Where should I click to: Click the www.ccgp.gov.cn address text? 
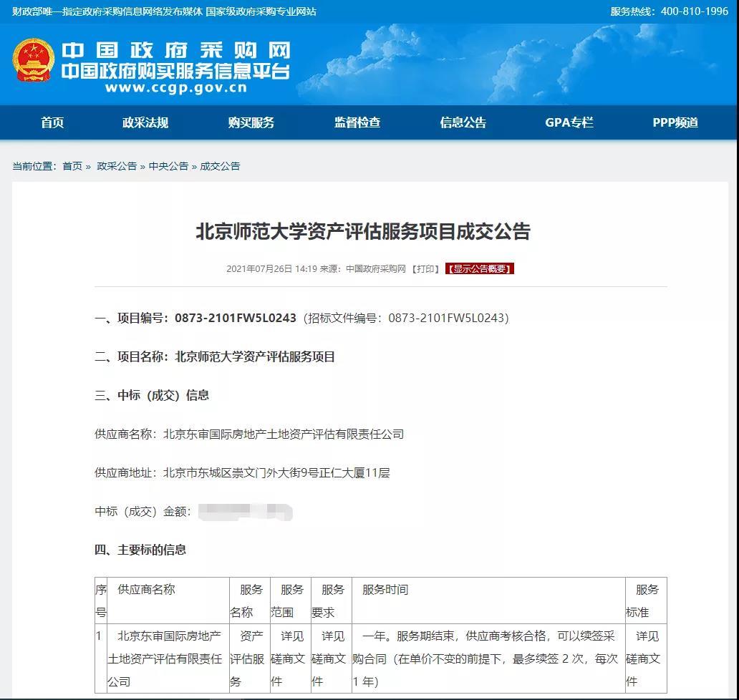click(175, 87)
